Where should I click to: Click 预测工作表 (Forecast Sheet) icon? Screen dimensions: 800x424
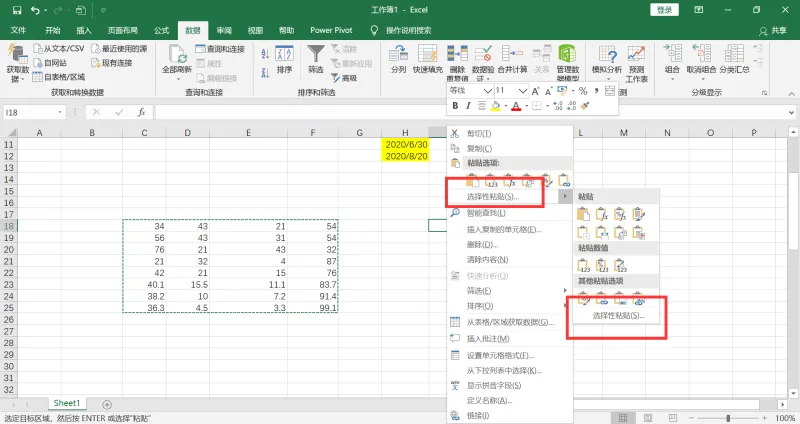tap(636, 62)
